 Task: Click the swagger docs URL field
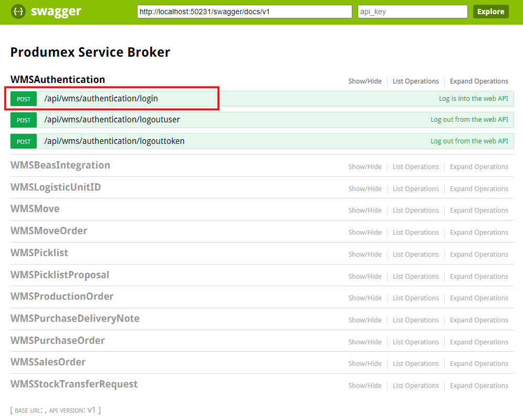click(x=244, y=12)
